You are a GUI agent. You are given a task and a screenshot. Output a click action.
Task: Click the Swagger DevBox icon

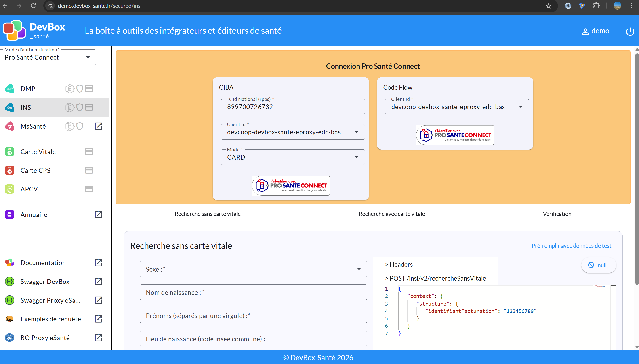point(10,281)
